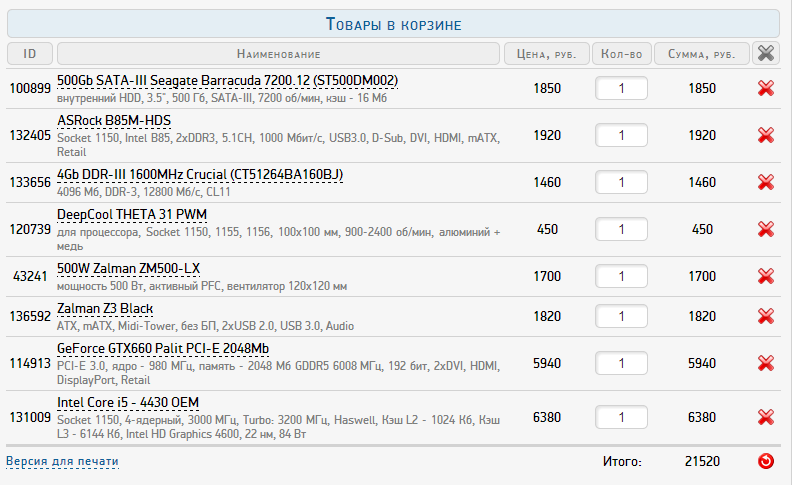
Task: Click the ID column header
Action: [x=30, y=54]
